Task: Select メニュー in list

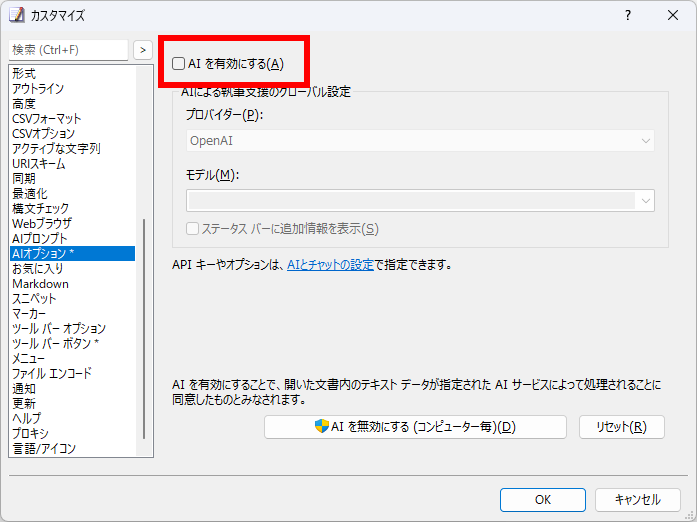Action: [72, 358]
